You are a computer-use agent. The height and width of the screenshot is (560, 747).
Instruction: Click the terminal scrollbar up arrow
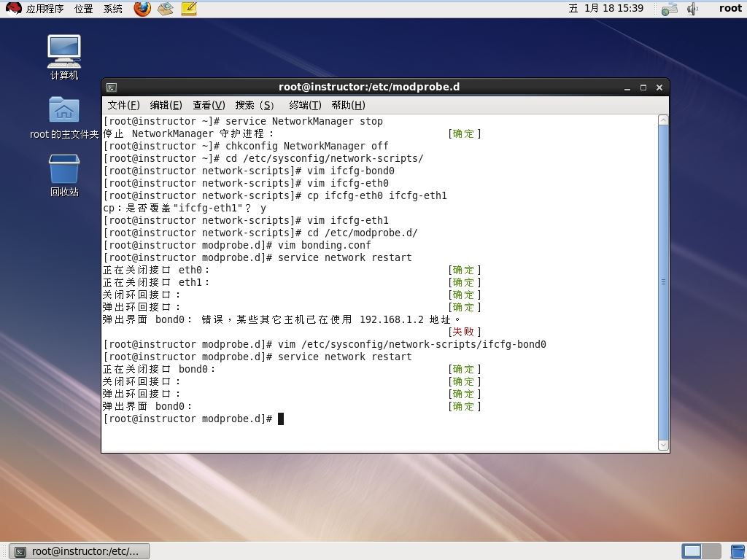click(663, 120)
